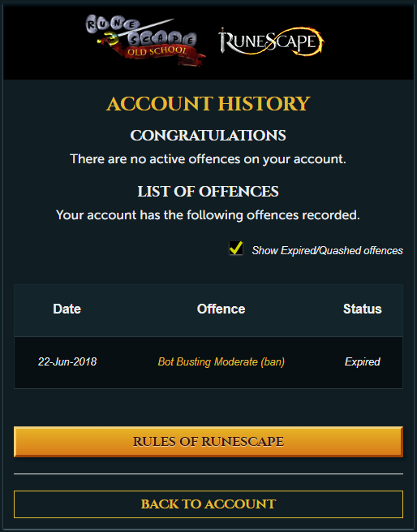Click the List of Offences heading
The height and width of the screenshot is (532, 417).
pyautogui.click(x=208, y=192)
